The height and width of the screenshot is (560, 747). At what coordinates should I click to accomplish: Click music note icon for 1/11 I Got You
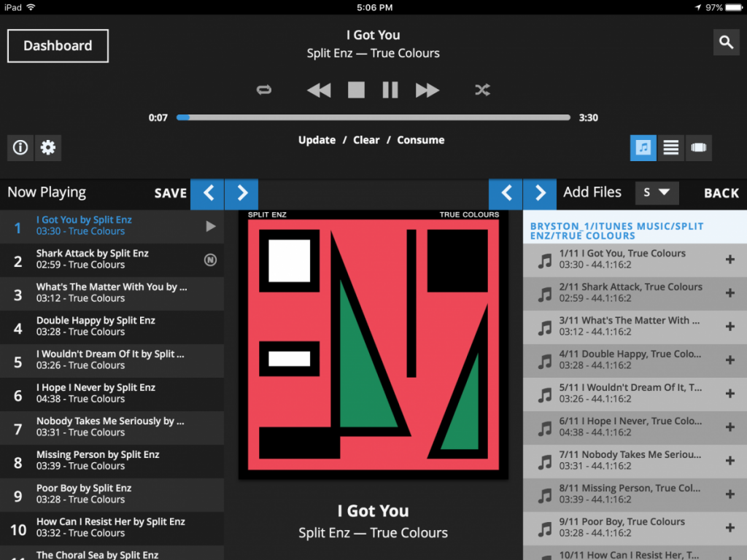pos(544,260)
